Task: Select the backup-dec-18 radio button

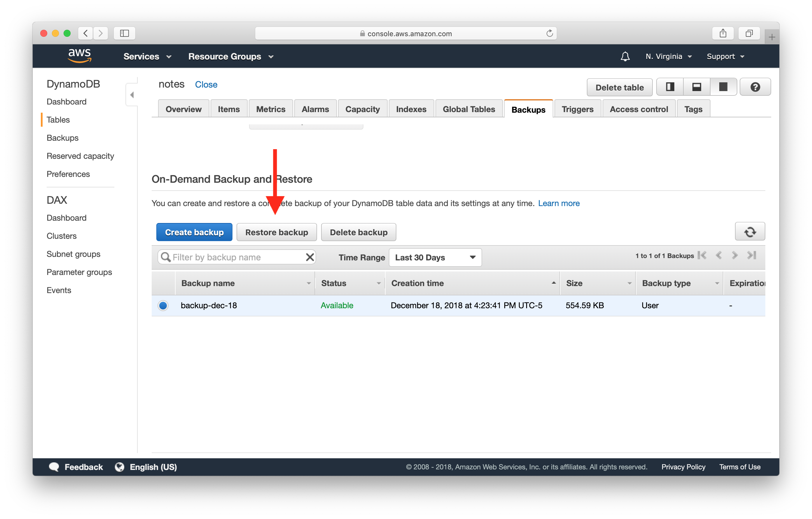Action: [x=163, y=305]
